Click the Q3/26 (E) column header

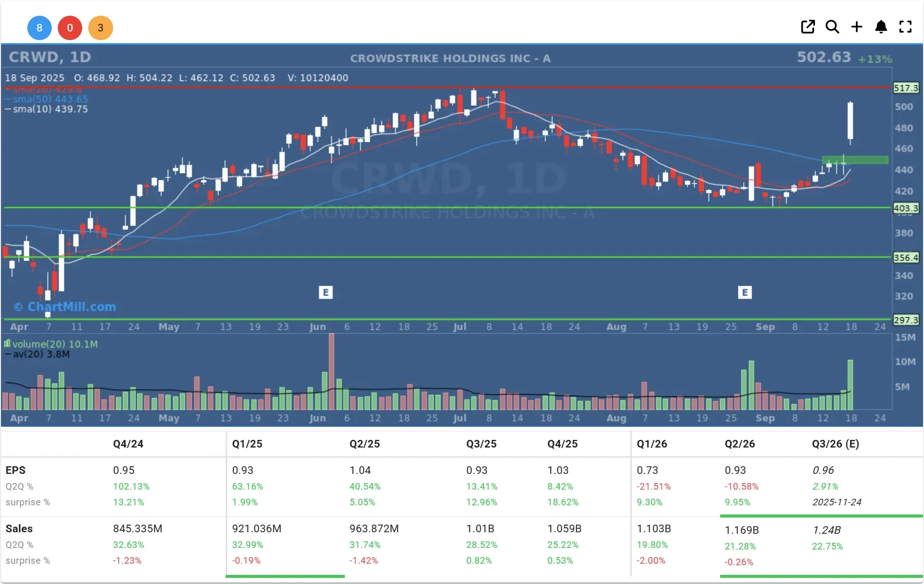pos(835,444)
